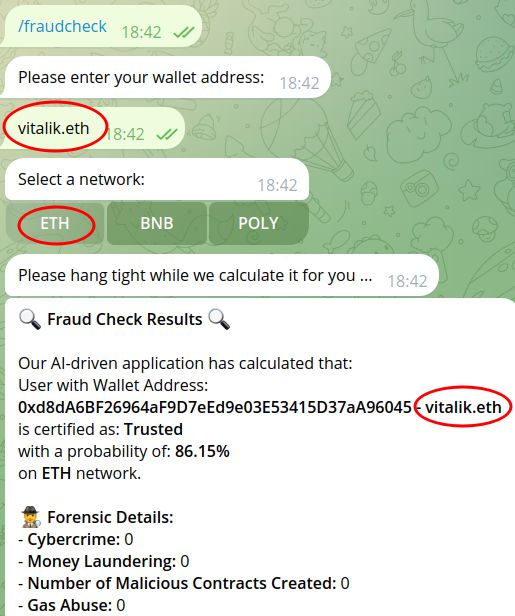515x616 pixels.
Task: Click the read receipt checkmarks beside vitalik.eth
Action: pyautogui.click(x=167, y=134)
